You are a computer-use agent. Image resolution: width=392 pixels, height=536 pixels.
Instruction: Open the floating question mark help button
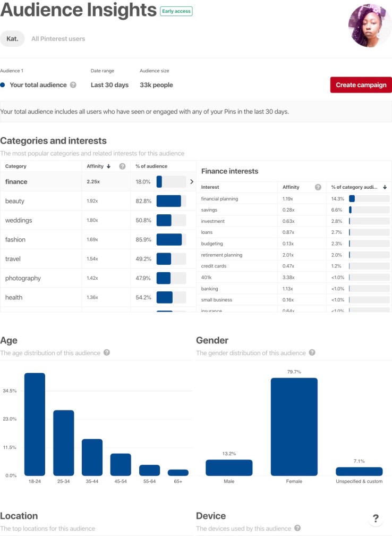pyautogui.click(x=376, y=519)
